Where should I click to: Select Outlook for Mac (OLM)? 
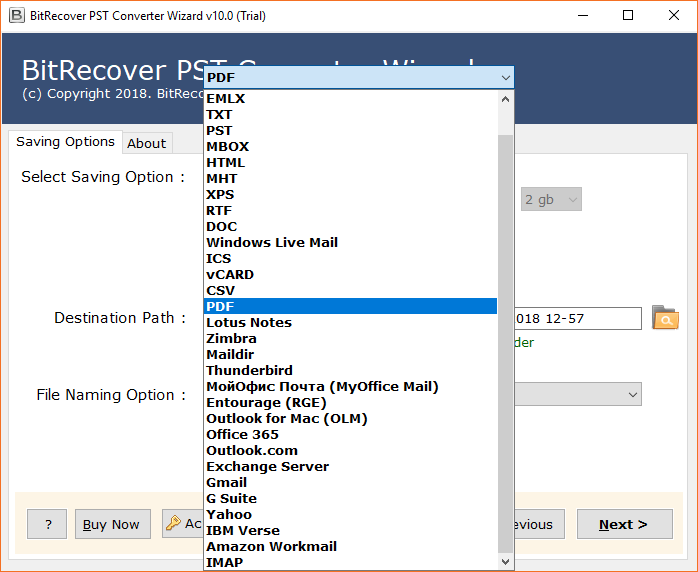(x=350, y=418)
